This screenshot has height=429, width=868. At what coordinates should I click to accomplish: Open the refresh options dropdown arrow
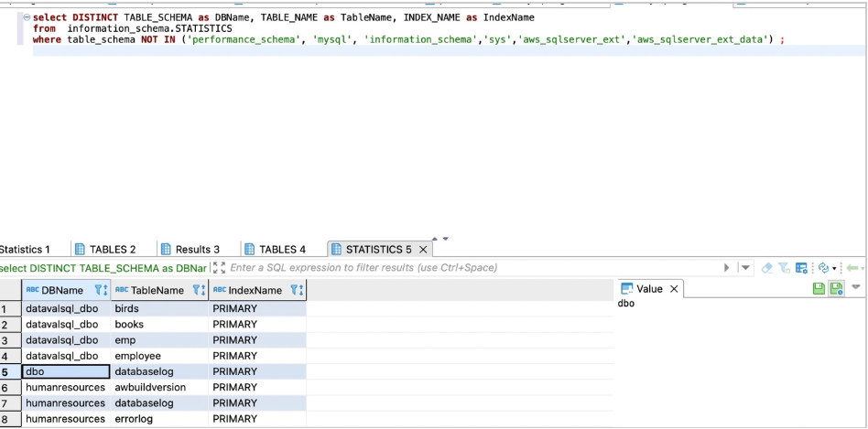click(834, 268)
